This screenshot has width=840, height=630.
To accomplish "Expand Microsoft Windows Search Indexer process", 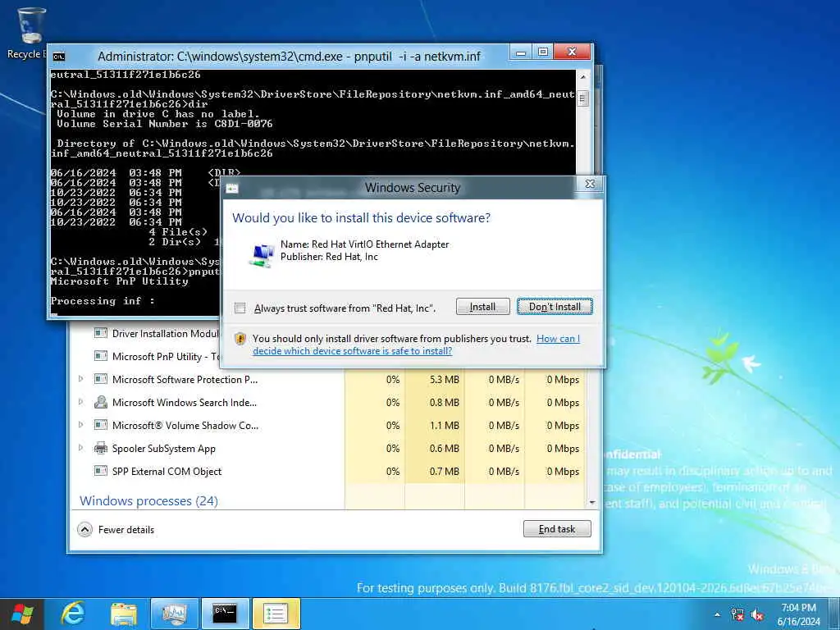I will (x=81, y=402).
